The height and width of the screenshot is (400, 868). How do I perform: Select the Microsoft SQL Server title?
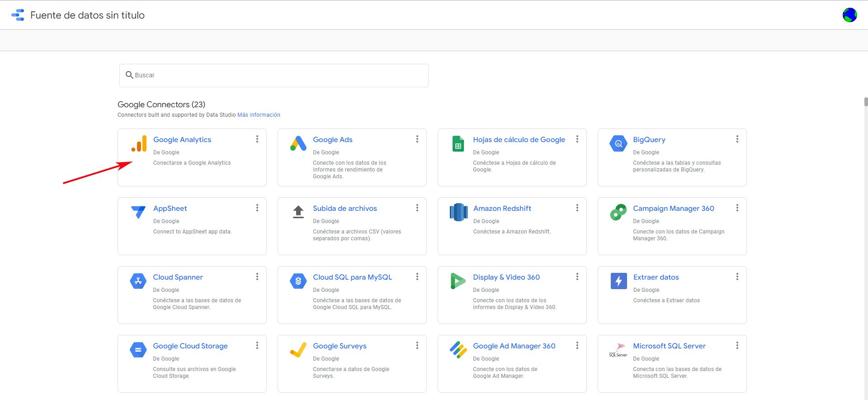tap(669, 346)
